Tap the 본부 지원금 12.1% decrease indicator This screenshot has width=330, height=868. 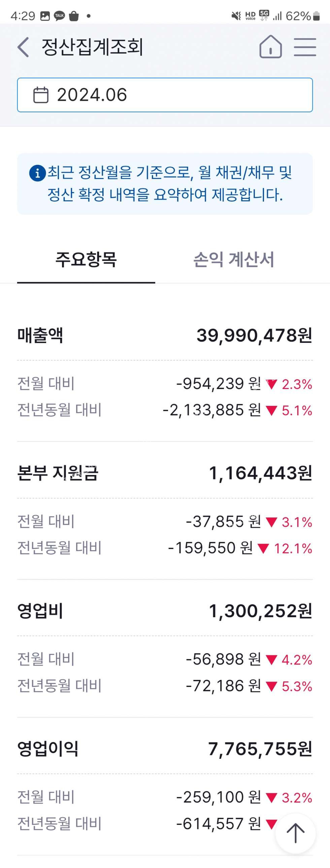[x=285, y=548]
